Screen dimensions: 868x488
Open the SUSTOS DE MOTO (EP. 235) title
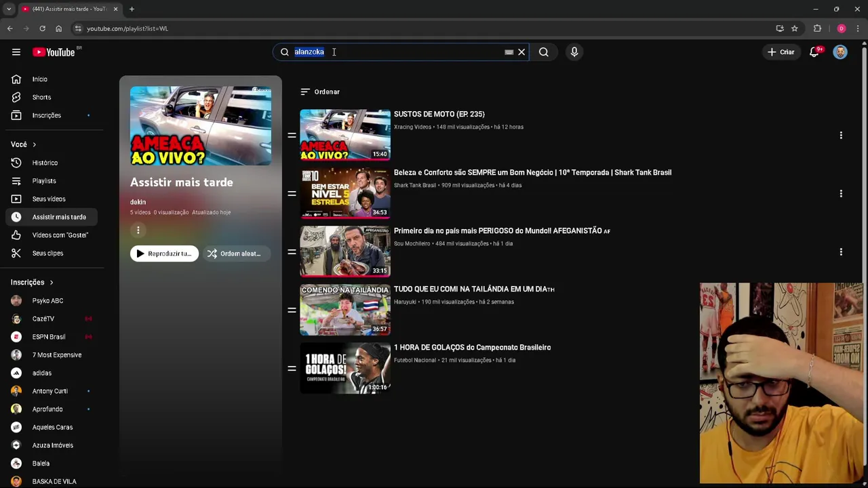pyautogui.click(x=439, y=115)
